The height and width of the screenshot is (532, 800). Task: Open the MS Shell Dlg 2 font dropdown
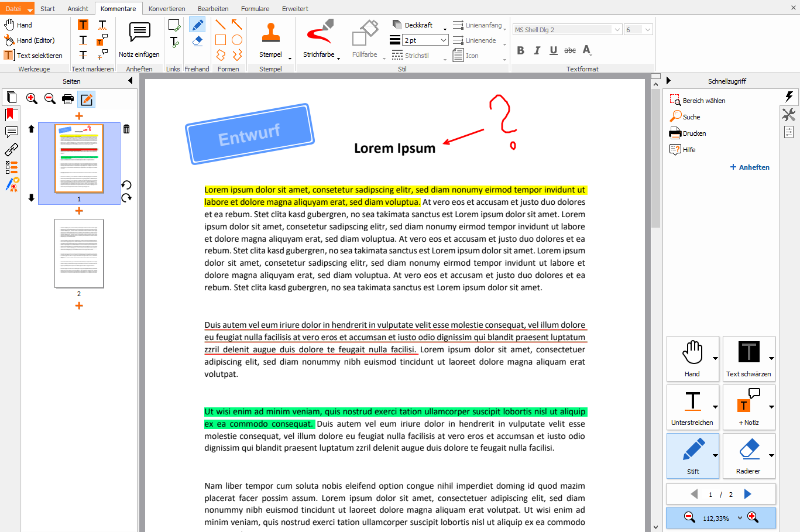(x=617, y=30)
